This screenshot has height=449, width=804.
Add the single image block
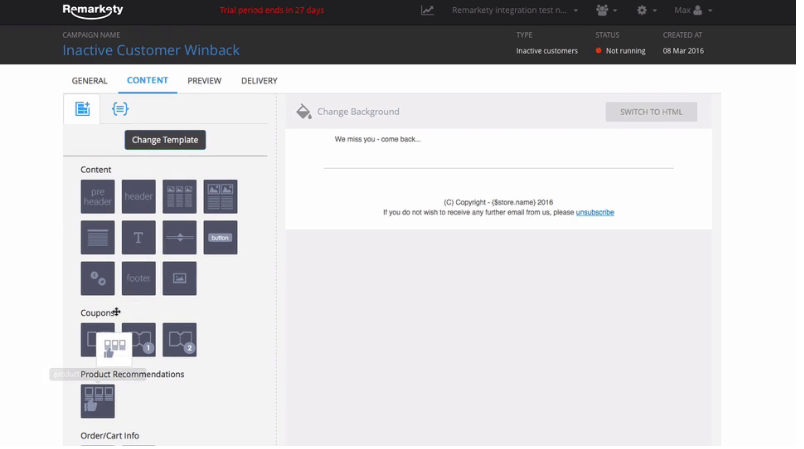[x=179, y=278]
